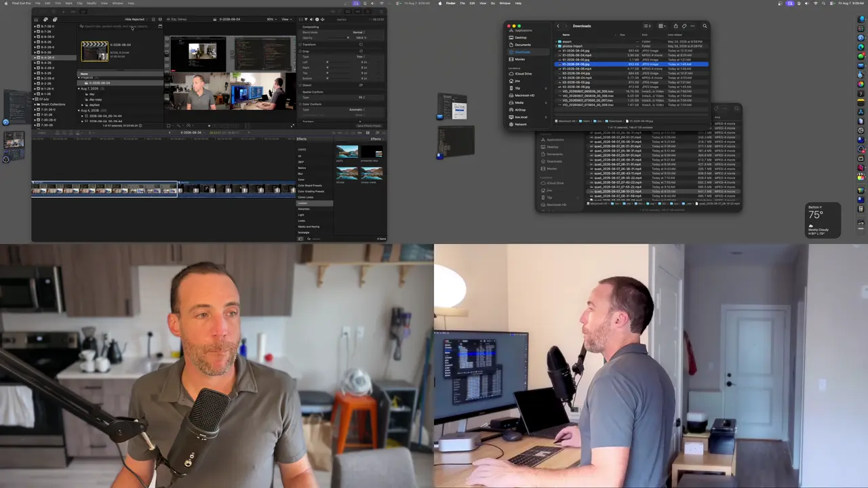Open the Blend Mode Normal dropdown

point(359,33)
